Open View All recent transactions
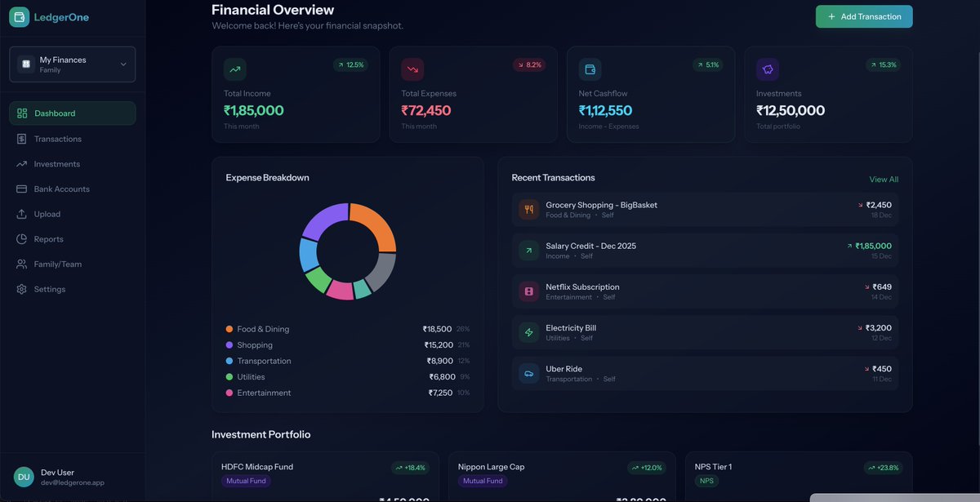This screenshot has height=502, width=980. click(x=884, y=178)
